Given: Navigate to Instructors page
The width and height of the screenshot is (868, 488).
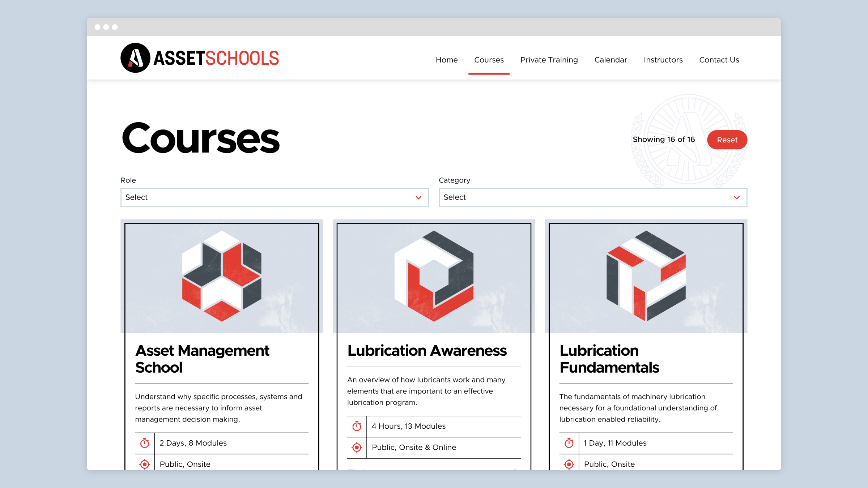Looking at the screenshot, I should click(663, 60).
